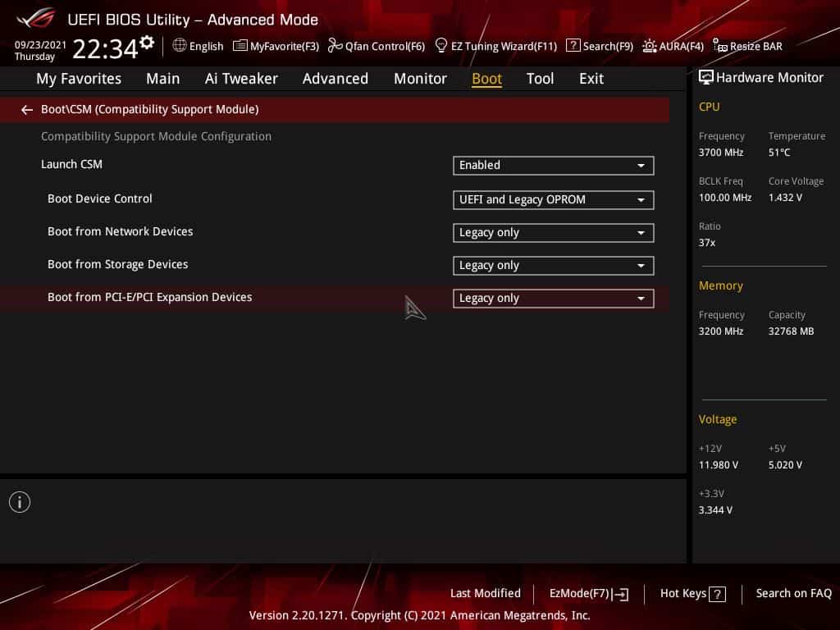Open the Boot Device Control dropdown
840x630 pixels.
click(x=554, y=200)
